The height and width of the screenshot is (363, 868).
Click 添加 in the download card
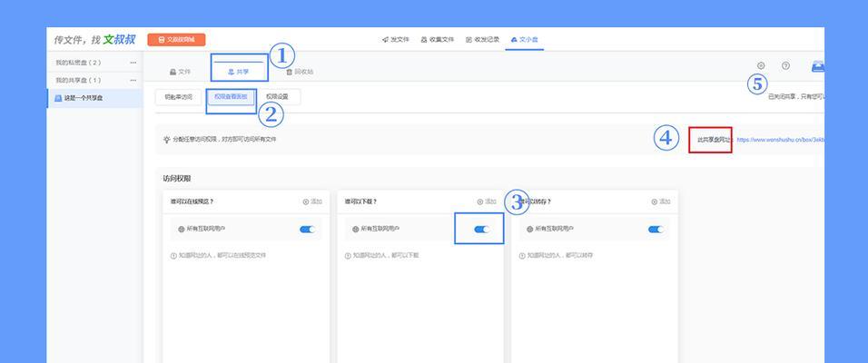click(488, 202)
